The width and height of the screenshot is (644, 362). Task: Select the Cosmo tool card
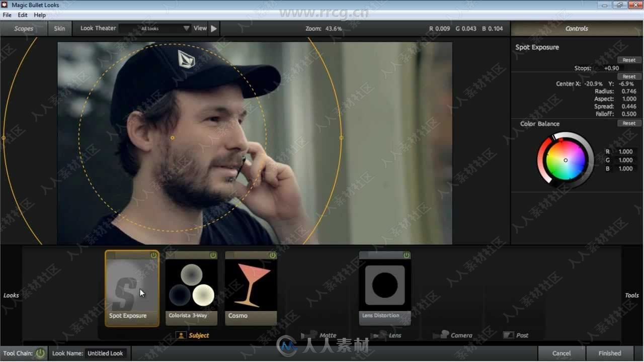point(251,289)
